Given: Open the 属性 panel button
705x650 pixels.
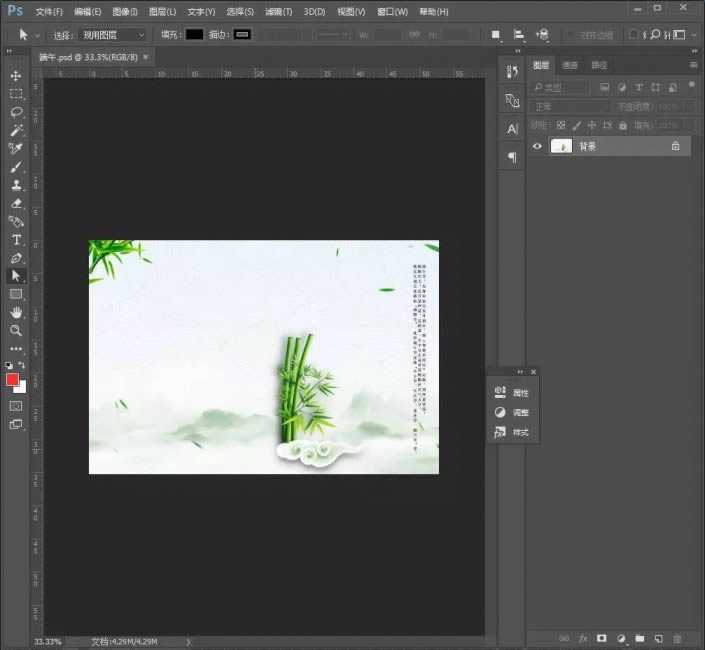Looking at the screenshot, I should 512,393.
